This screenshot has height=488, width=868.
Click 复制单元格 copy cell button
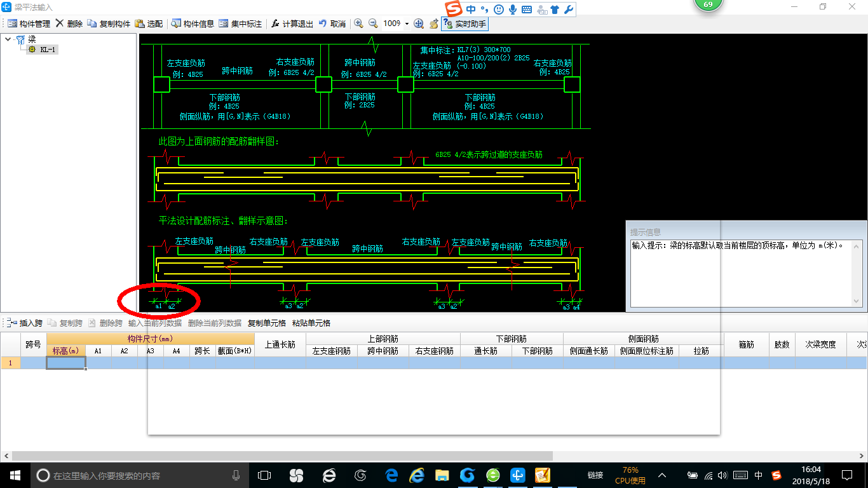(x=267, y=323)
